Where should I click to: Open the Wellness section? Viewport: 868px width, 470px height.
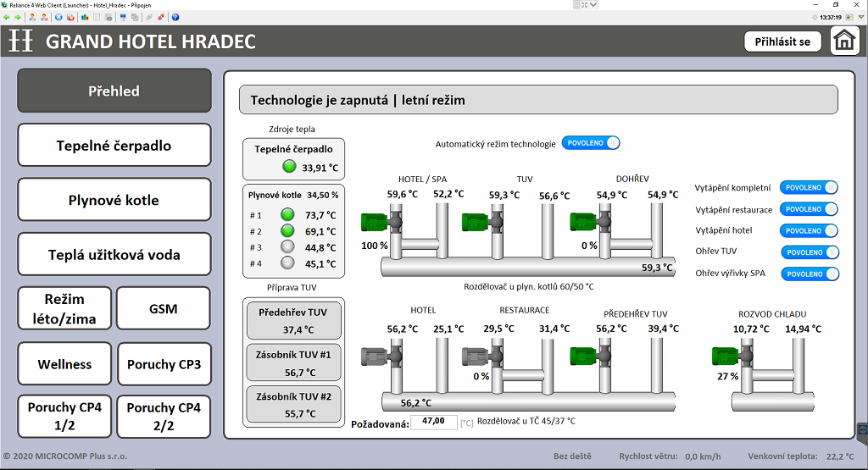tap(64, 364)
